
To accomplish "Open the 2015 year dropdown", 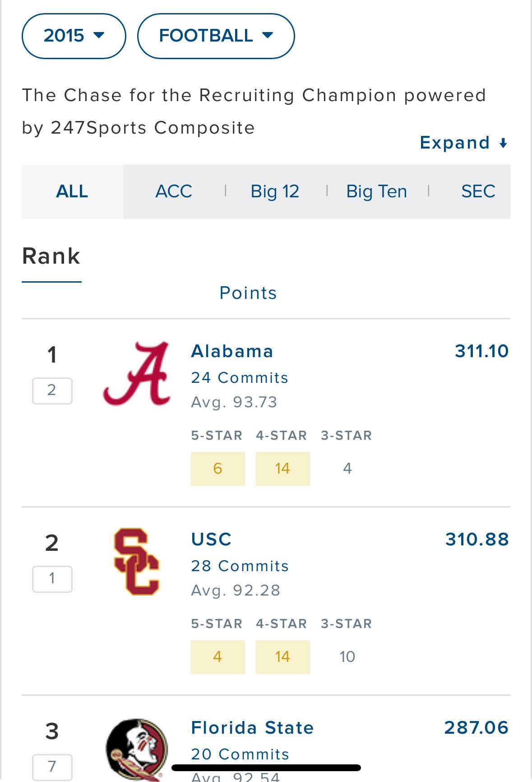I will [x=74, y=36].
